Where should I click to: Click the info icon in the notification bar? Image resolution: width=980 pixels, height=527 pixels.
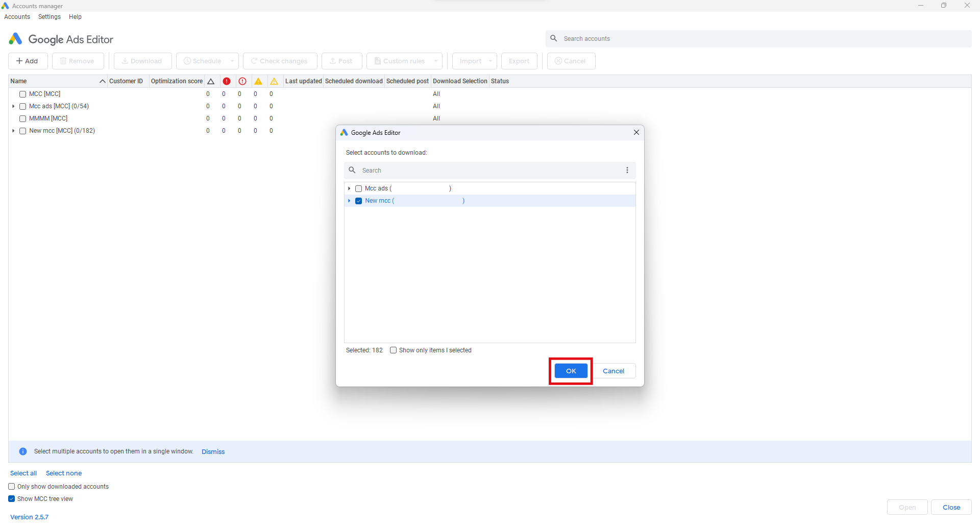pyautogui.click(x=23, y=451)
